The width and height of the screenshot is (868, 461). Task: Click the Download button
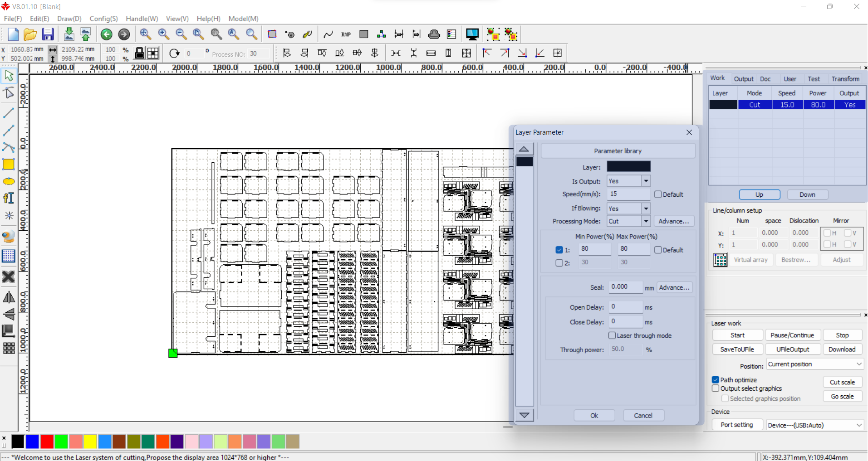(842, 349)
